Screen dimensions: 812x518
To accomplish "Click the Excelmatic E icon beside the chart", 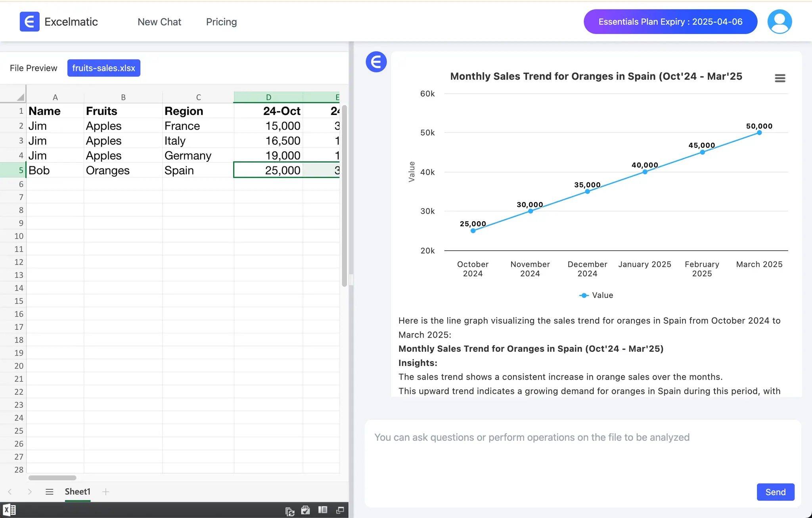I will click(x=375, y=62).
